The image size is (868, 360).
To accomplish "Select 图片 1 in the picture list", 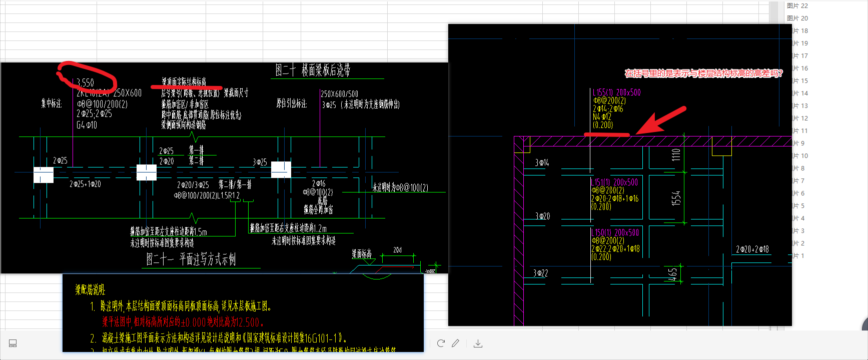I will point(799,255).
